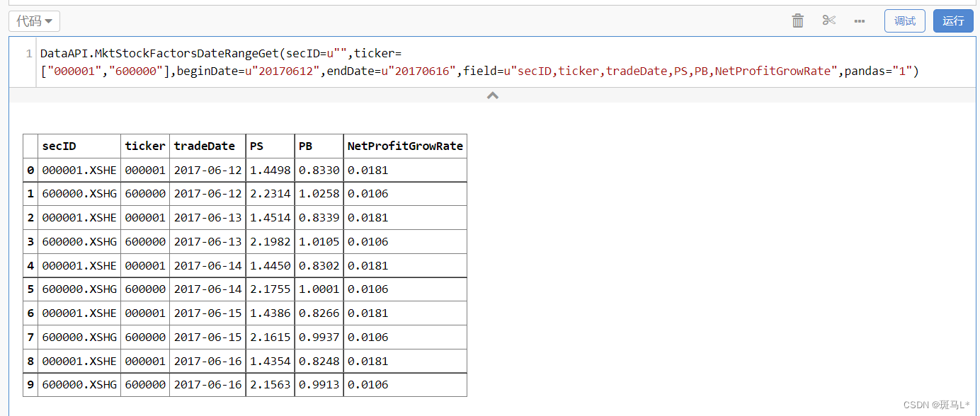
Task: Click tradeDate cell in row index 2
Action: point(208,218)
